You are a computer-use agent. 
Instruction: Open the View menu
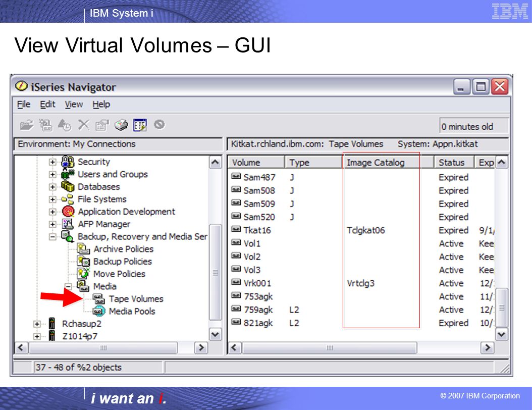pos(74,105)
